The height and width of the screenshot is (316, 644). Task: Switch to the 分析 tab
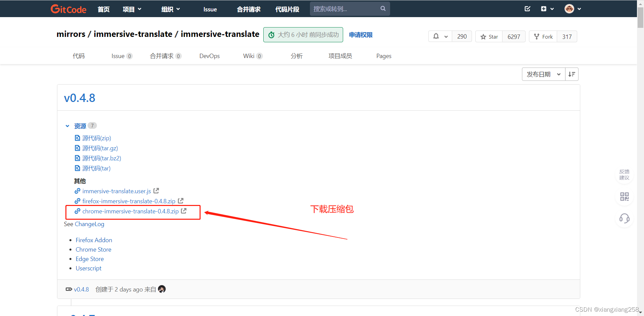point(297,56)
